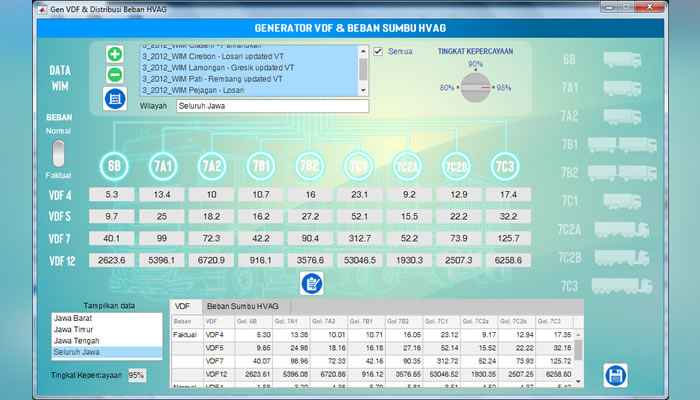Toggle the Semua checkbox
This screenshot has width=700, height=400.
(378, 51)
